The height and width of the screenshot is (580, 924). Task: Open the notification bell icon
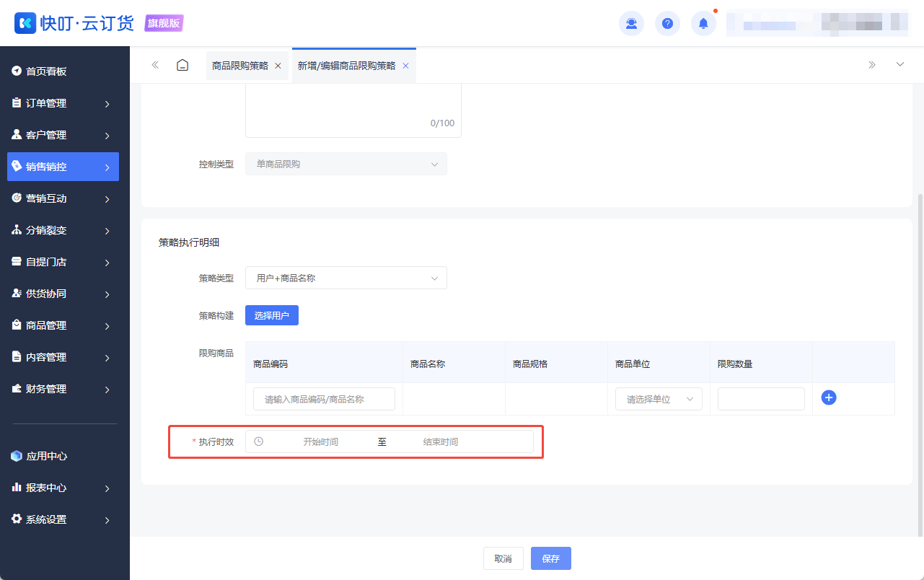coord(703,24)
